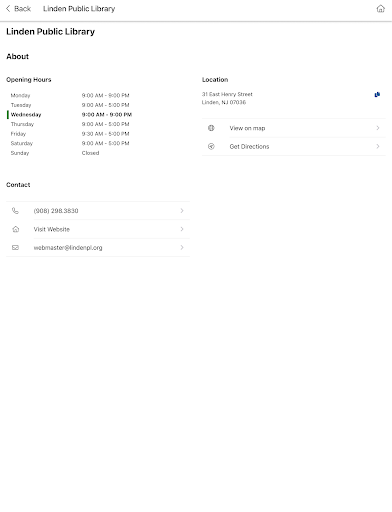
Task: Expand the Visit Website row chevron
Action: tap(182, 229)
